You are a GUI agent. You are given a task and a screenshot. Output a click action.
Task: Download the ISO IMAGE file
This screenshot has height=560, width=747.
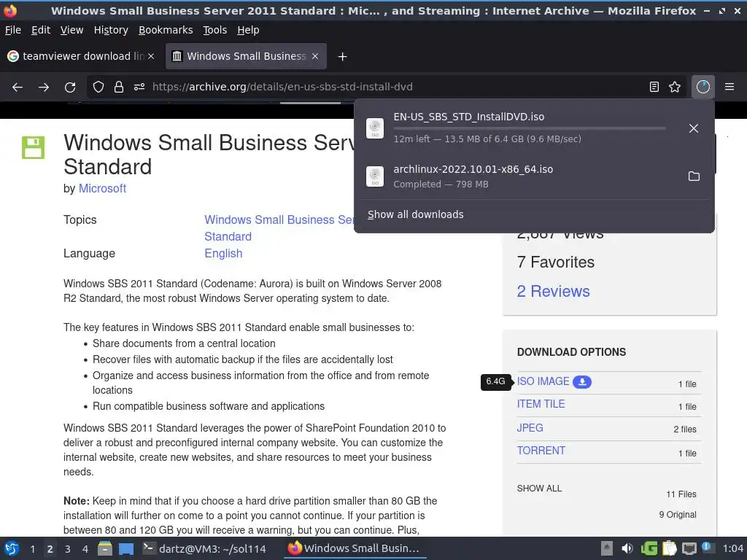point(543,381)
